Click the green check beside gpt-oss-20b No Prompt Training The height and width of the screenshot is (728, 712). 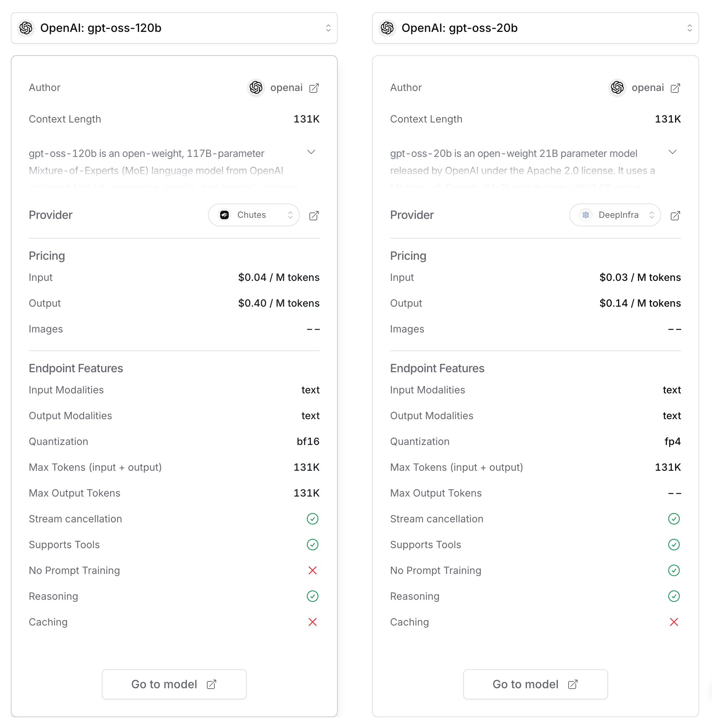(674, 570)
